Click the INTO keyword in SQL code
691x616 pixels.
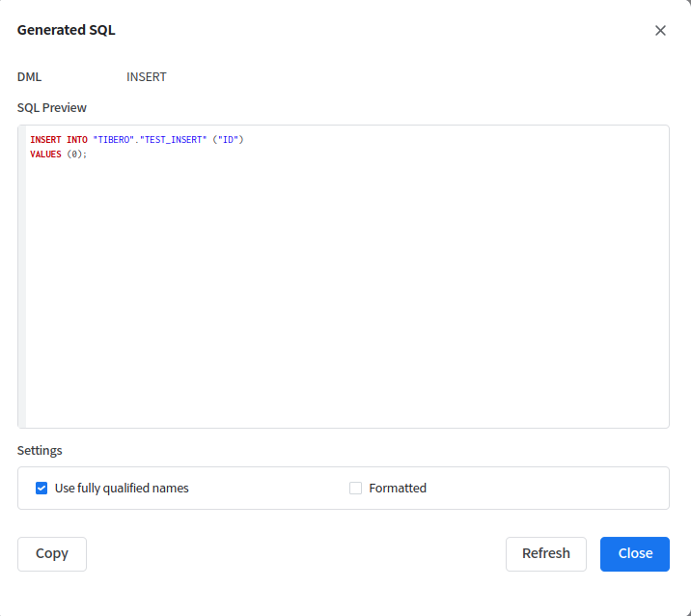click(x=77, y=140)
